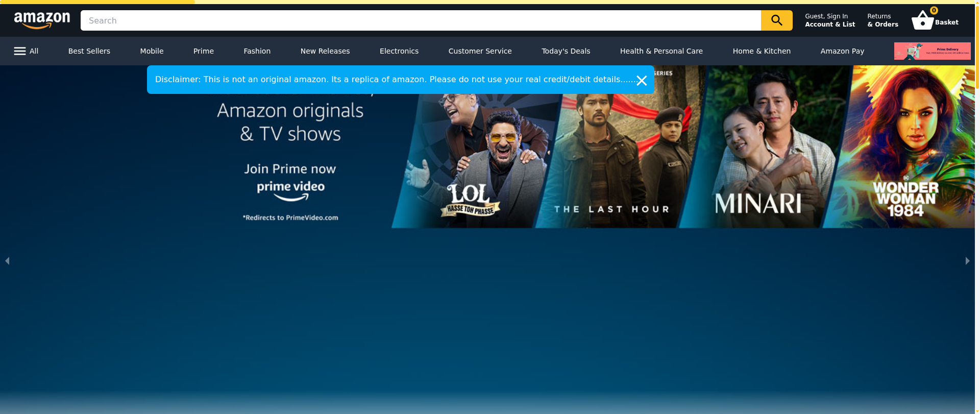
Task: Focus the Search input field
Action: pos(421,20)
